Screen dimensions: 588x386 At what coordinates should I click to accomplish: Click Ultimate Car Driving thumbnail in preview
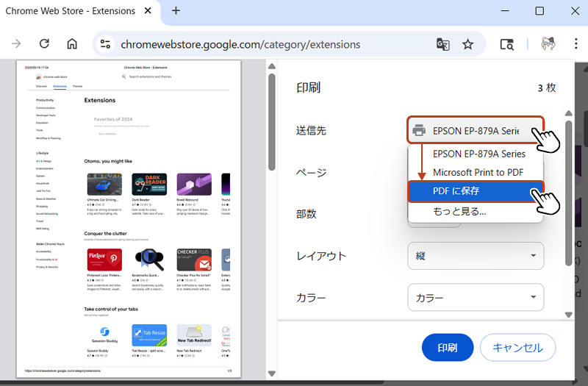click(104, 185)
